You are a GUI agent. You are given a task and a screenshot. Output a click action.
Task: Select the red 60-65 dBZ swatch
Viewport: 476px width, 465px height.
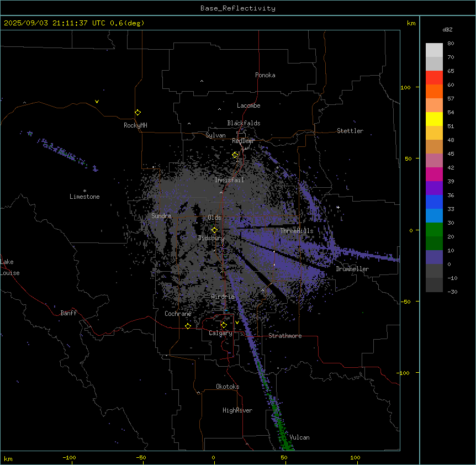click(434, 78)
